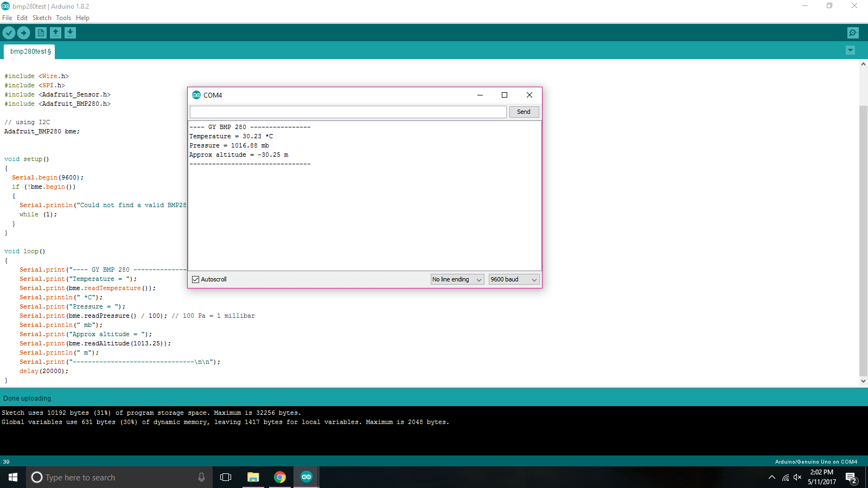868x488 pixels.
Task: Open Serial Monitor magnifier icon
Action: pyautogui.click(x=853, y=33)
